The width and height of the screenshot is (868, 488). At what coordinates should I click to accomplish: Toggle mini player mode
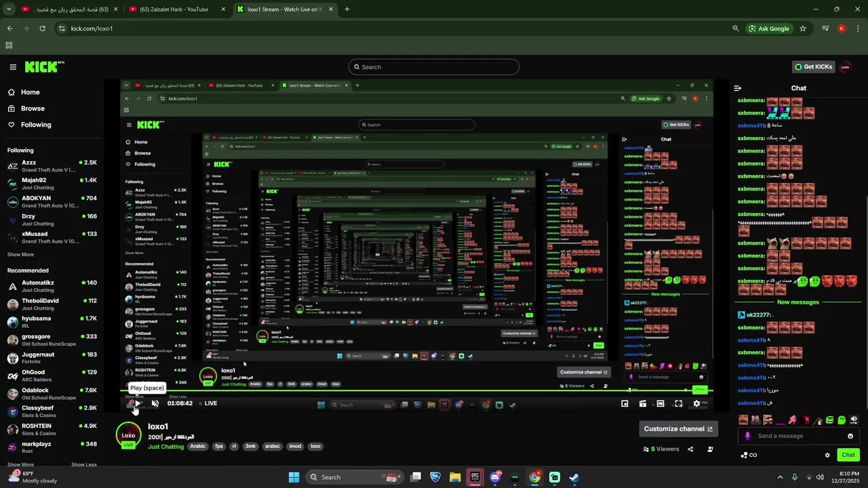point(625,403)
